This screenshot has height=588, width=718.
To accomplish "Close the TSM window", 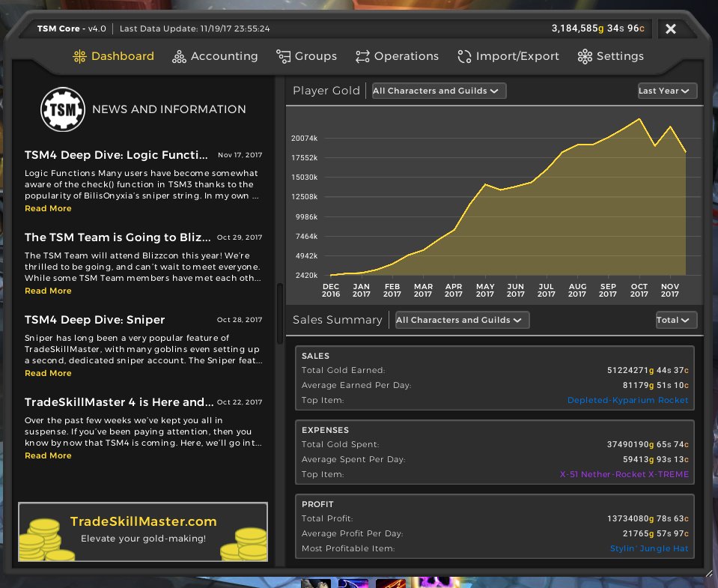I will coord(670,29).
